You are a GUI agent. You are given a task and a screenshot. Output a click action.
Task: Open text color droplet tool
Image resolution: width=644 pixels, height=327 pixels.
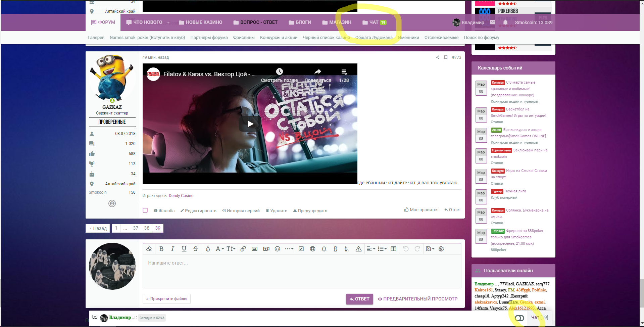click(x=208, y=249)
